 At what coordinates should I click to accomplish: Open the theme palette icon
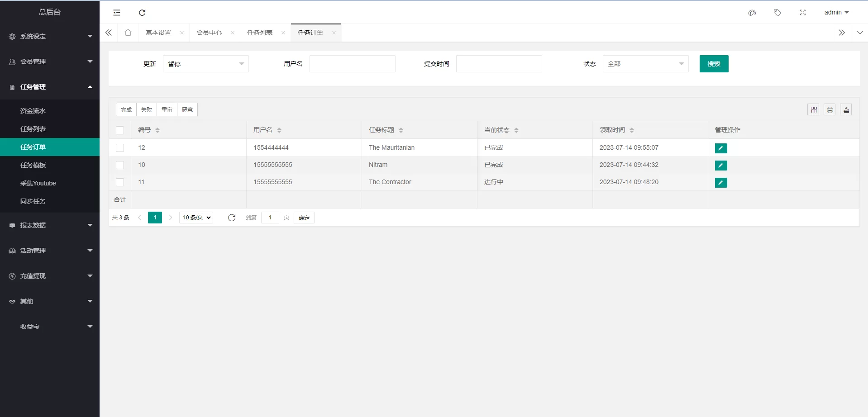click(x=752, y=13)
